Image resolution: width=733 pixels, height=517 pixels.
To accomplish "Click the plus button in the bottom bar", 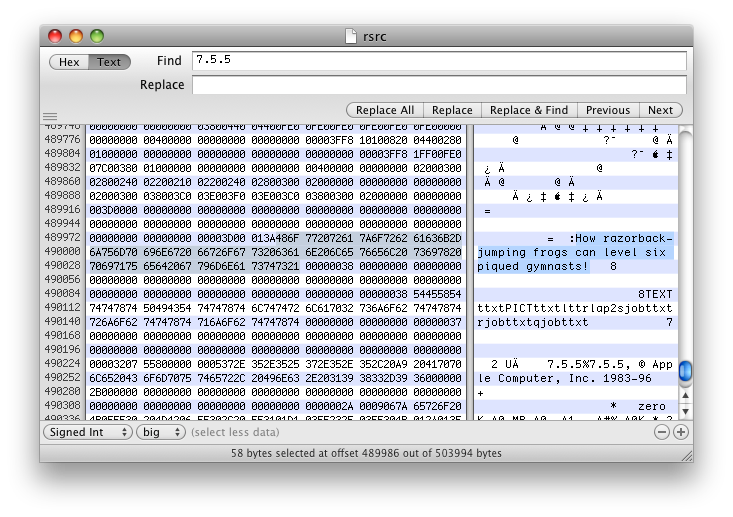I will pos(681,432).
